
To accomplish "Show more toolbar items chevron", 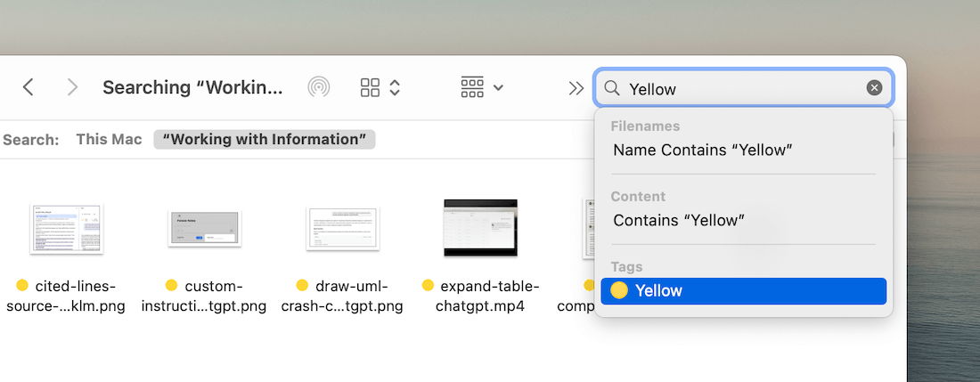I will (576, 87).
